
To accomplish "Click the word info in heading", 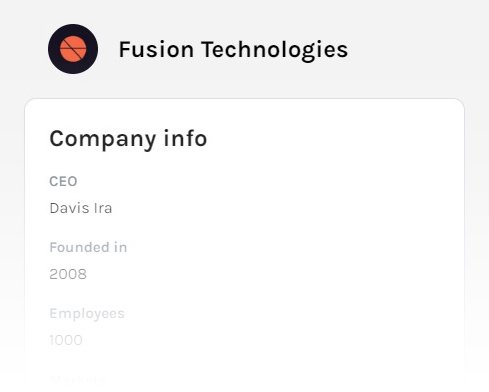I will tap(185, 138).
